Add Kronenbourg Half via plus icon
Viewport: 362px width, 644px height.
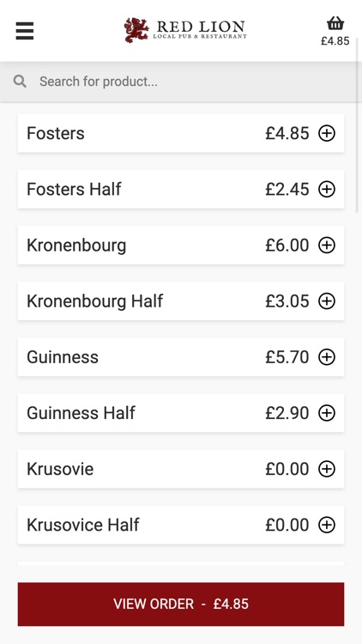[327, 301]
